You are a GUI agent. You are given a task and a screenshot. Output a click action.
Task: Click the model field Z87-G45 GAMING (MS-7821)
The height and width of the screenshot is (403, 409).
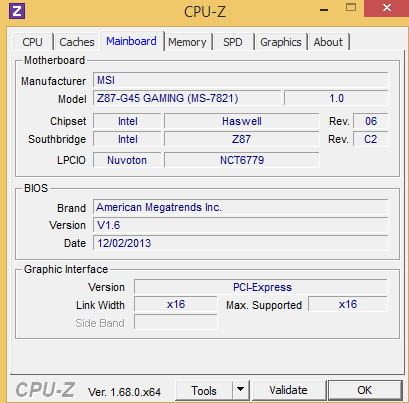(x=187, y=98)
